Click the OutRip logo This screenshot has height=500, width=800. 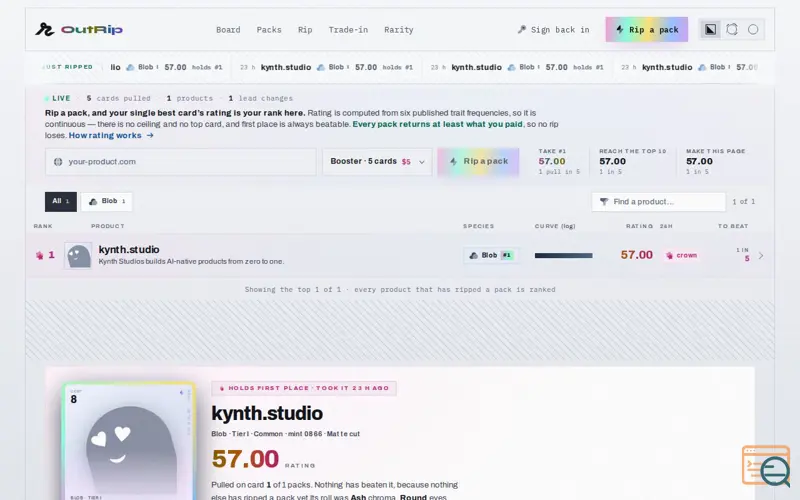[x=79, y=30]
